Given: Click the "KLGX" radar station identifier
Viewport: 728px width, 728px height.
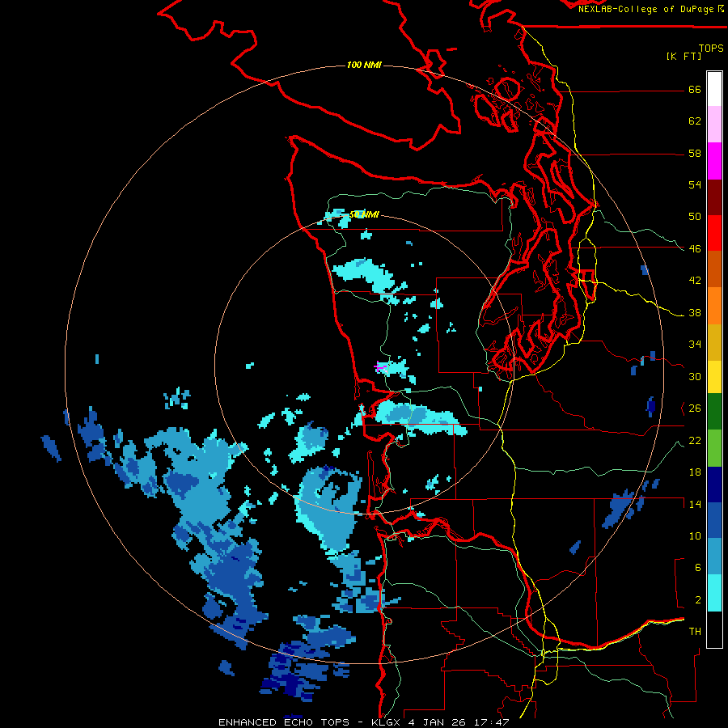Looking at the screenshot, I should [385, 722].
